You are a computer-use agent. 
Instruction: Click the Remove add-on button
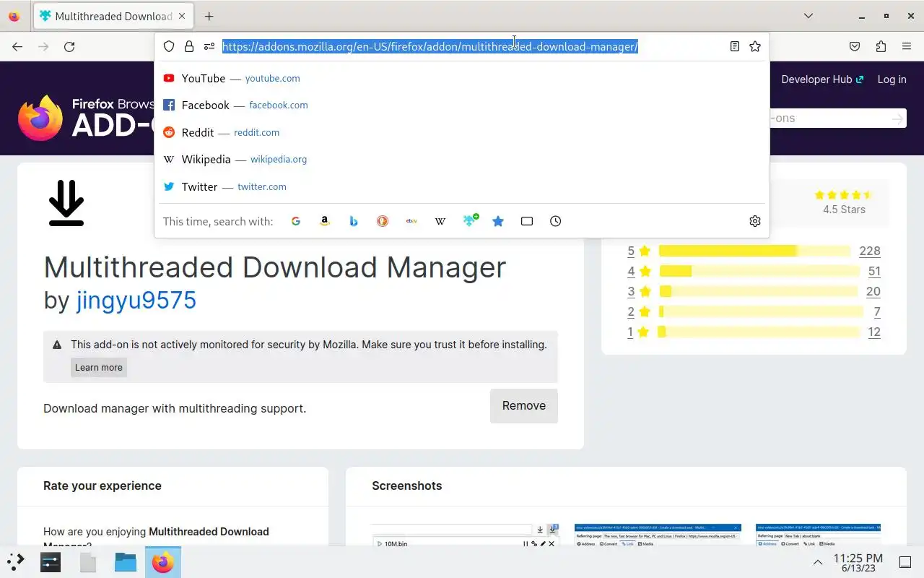524,406
